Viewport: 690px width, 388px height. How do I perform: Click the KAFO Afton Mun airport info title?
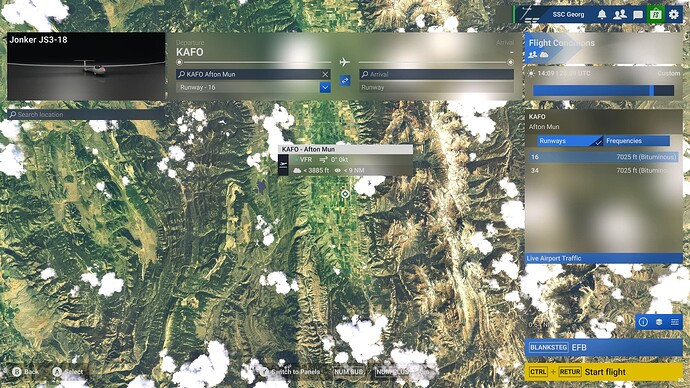tap(544, 121)
